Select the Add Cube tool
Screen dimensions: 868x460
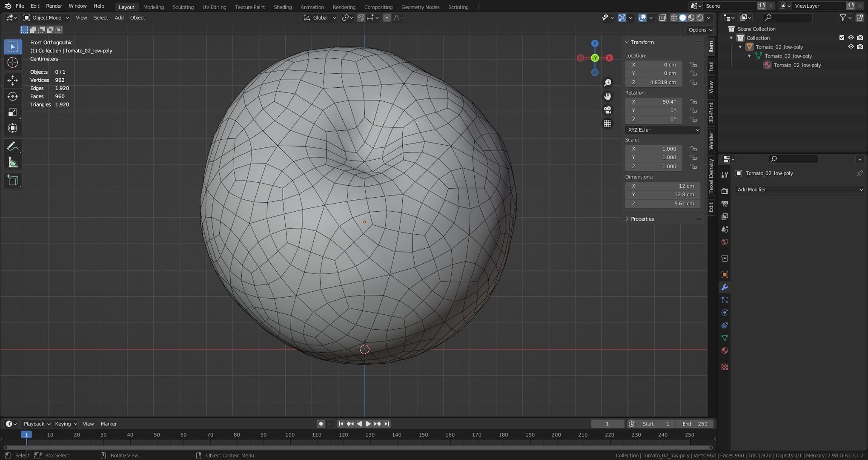12,181
